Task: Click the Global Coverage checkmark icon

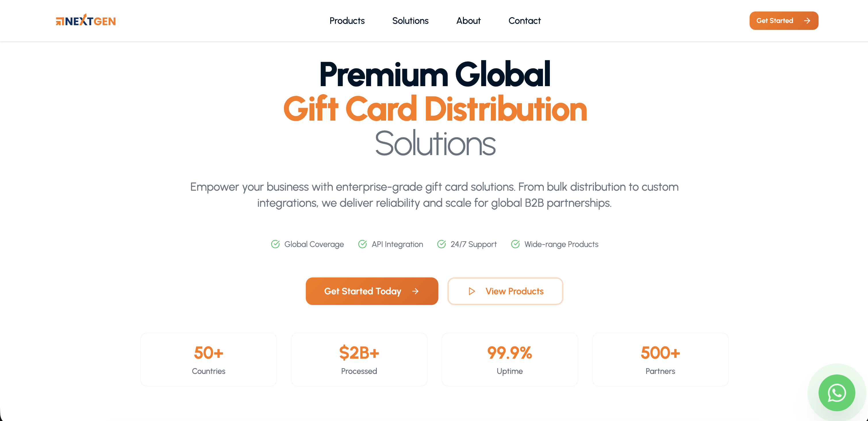Action: tap(275, 244)
